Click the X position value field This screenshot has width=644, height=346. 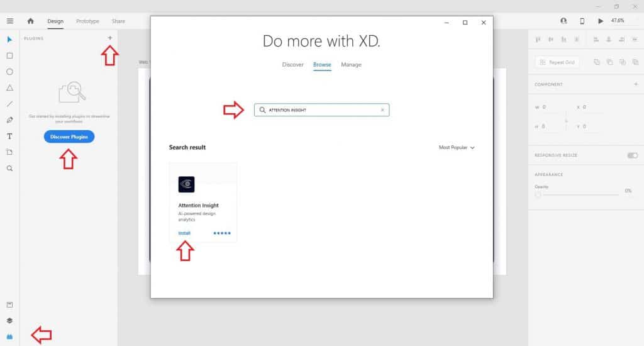point(591,107)
